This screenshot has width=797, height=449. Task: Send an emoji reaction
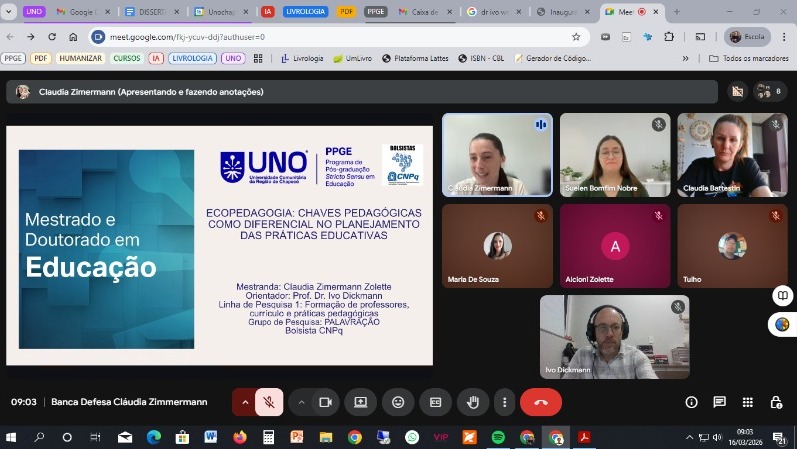(398, 402)
